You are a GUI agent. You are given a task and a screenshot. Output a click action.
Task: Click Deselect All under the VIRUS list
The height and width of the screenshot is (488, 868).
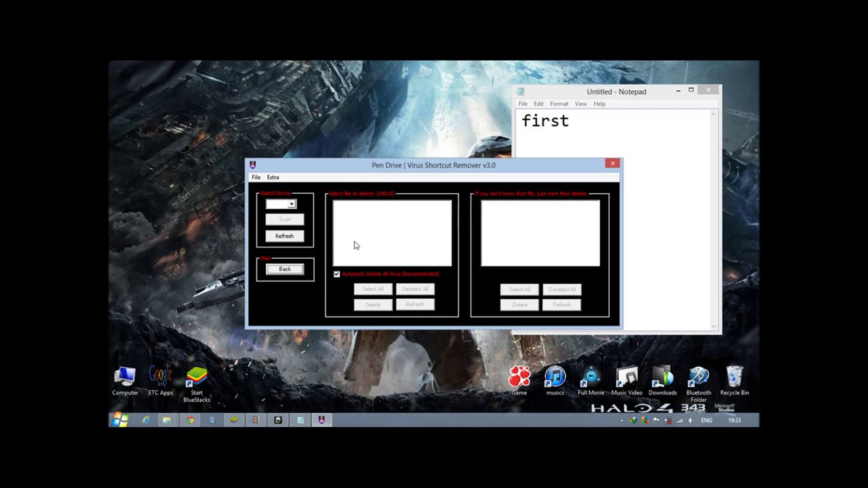coord(415,289)
